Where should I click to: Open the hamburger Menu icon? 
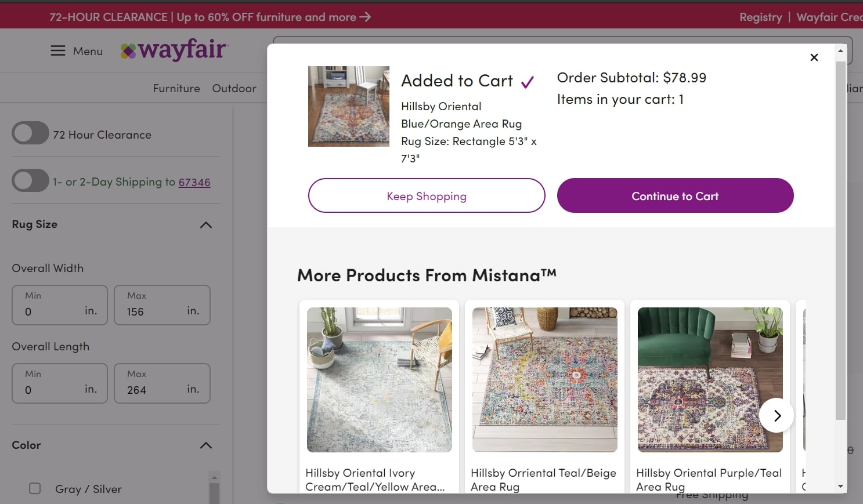click(x=58, y=51)
